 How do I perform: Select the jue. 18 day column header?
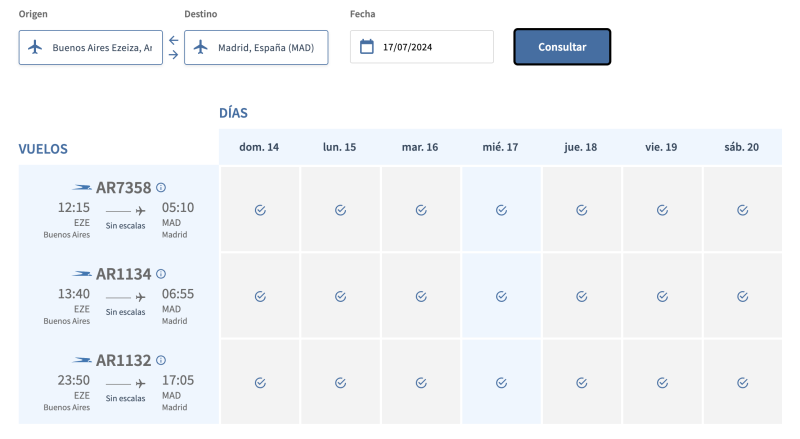pyautogui.click(x=581, y=147)
